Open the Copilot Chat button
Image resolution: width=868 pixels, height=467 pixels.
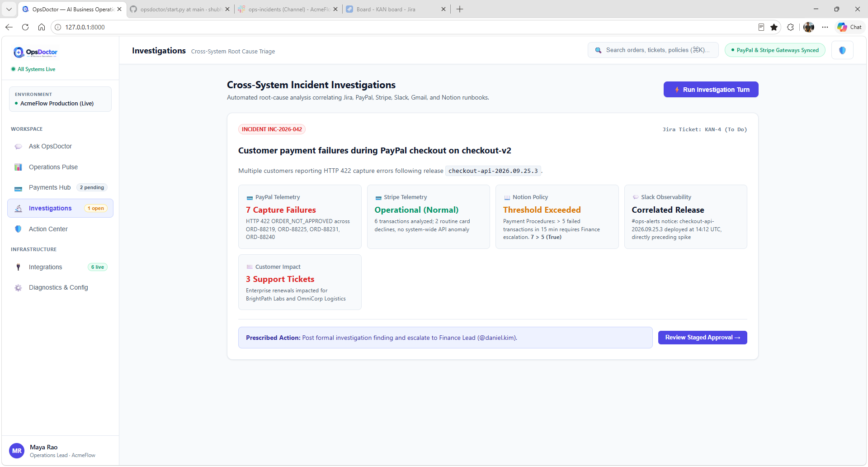click(849, 27)
